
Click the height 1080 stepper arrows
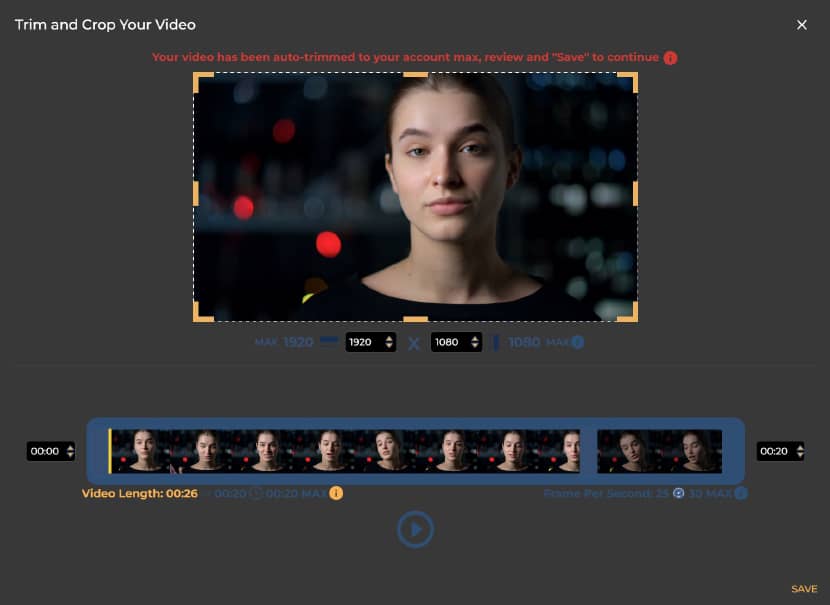(475, 342)
